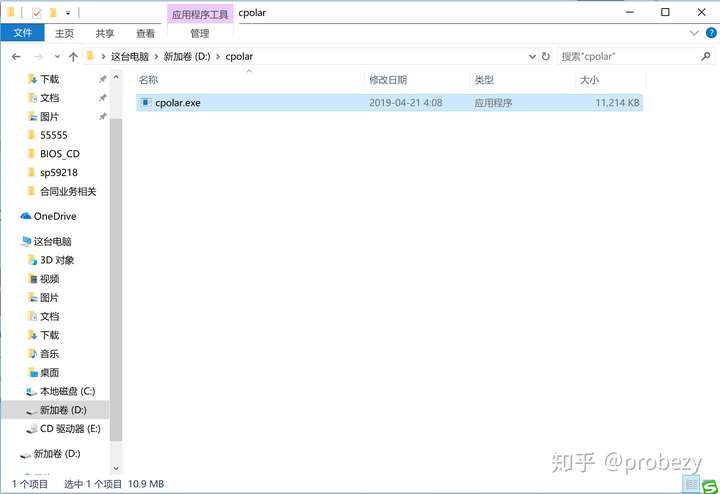Click the 音乐 music note icon

(x=32, y=354)
